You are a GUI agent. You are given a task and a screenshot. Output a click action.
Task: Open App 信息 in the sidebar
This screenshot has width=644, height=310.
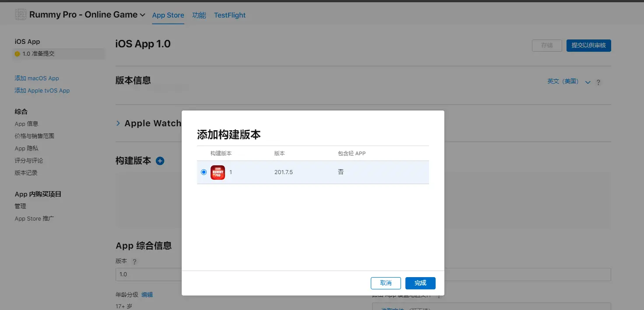coord(27,124)
